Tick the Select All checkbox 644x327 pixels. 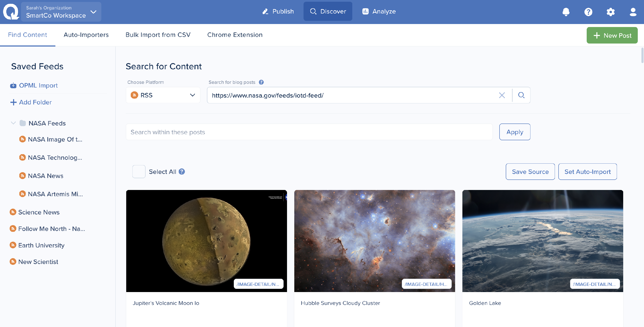coord(139,172)
